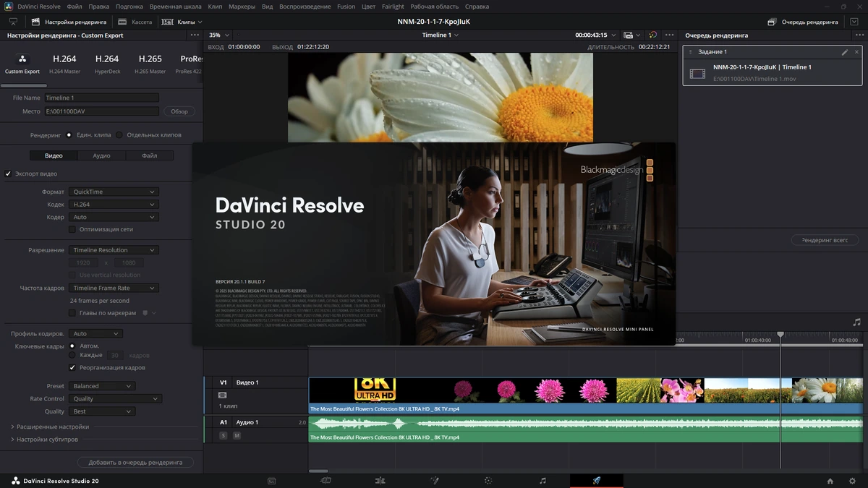Open the Fusion page icon in bottom bar
Viewport: 868px width, 488px height.
pyautogui.click(x=434, y=480)
